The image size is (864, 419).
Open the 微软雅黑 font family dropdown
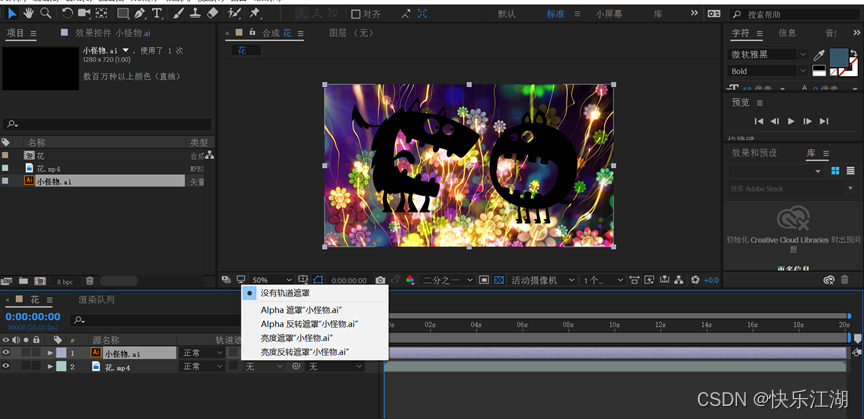(768, 55)
